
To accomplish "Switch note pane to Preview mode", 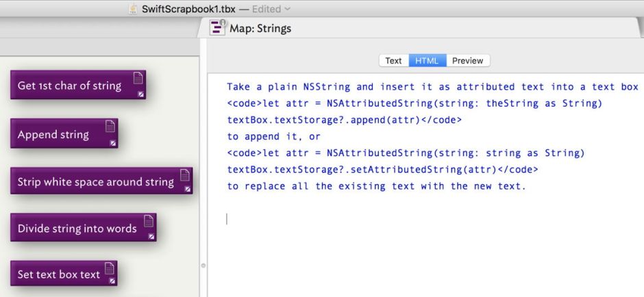I will [x=468, y=61].
